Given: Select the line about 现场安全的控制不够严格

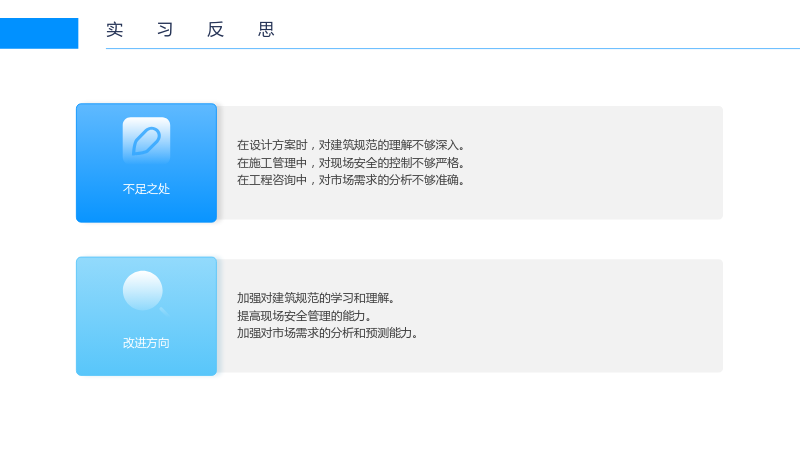Looking at the screenshot, I should 351,163.
